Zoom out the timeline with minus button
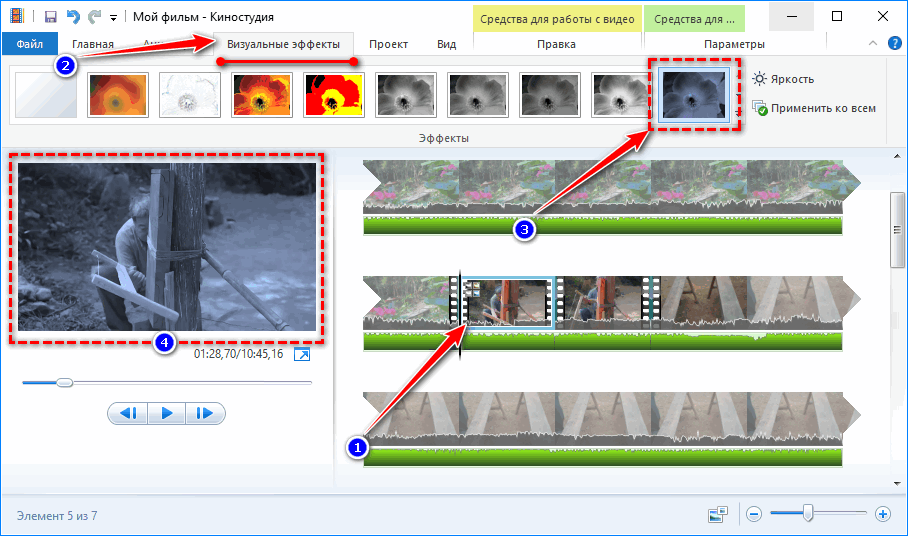The image size is (908, 536). (x=753, y=514)
